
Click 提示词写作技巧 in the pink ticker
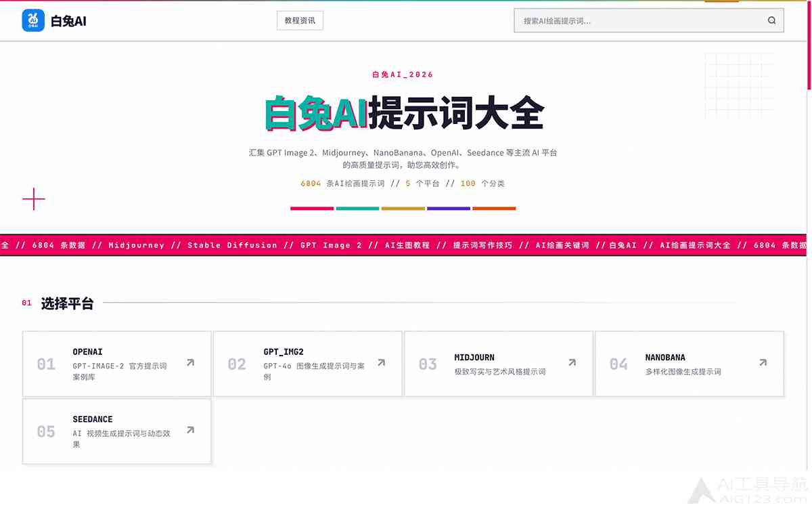coord(482,245)
